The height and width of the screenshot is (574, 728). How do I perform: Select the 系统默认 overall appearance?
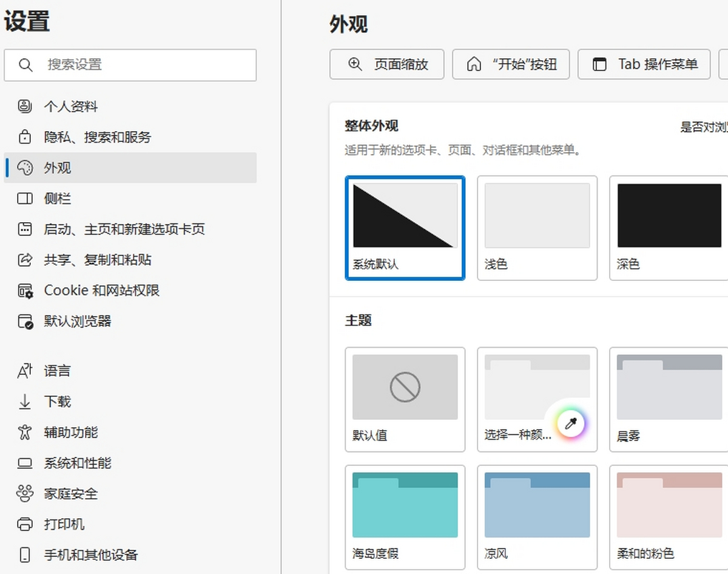point(405,228)
